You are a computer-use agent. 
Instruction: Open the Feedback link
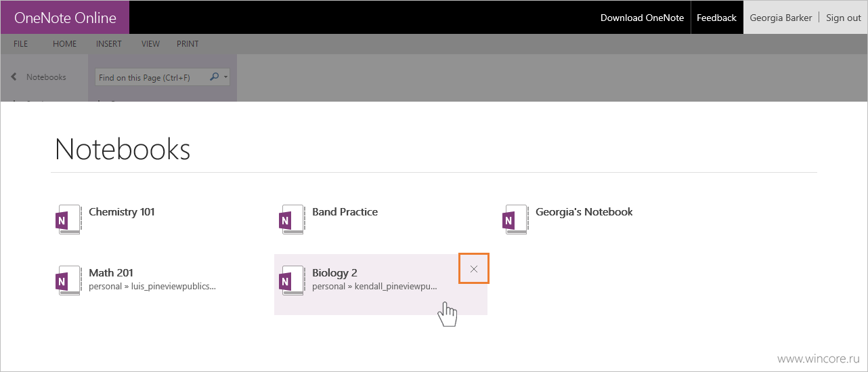click(x=716, y=18)
